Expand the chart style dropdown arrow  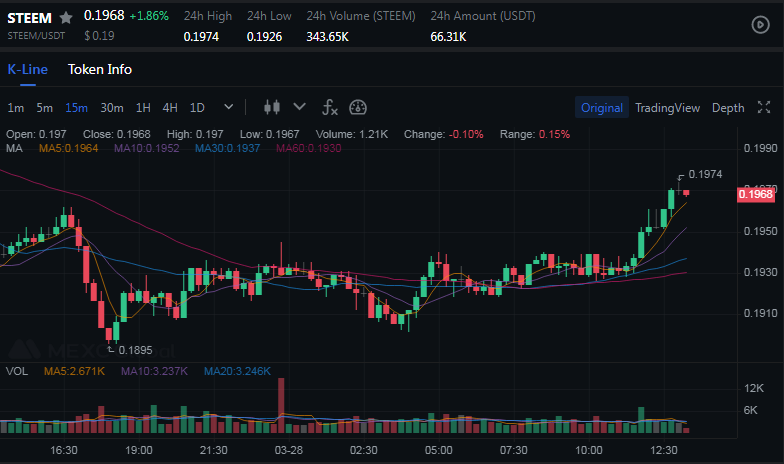click(299, 107)
